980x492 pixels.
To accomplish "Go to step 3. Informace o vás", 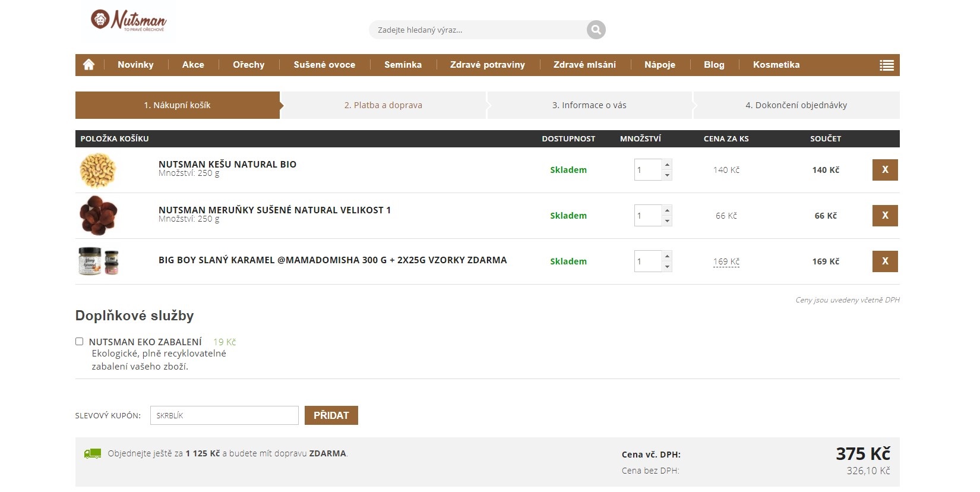I will 589,105.
